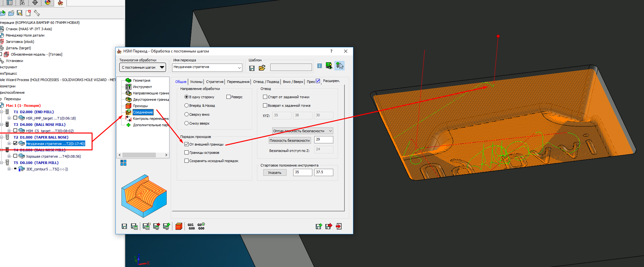The width and height of the screenshot is (644, 267).
Task: Select the Сверху вниз radio option
Action: pos(186,114)
